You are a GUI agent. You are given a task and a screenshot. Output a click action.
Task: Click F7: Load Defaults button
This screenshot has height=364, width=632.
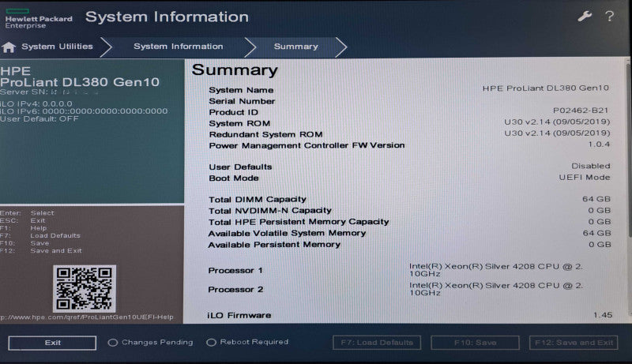click(x=377, y=343)
